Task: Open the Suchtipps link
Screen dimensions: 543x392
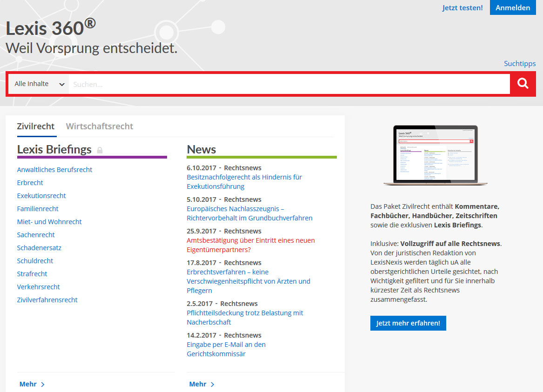Action: pyautogui.click(x=519, y=64)
